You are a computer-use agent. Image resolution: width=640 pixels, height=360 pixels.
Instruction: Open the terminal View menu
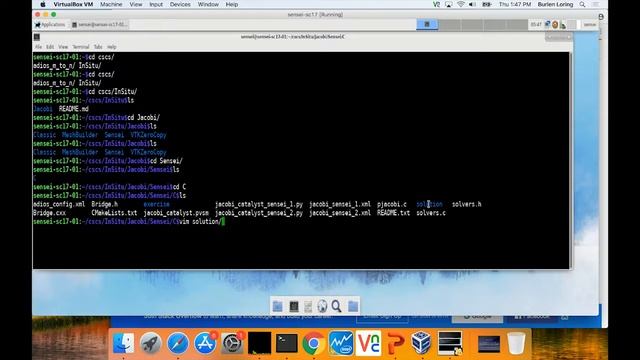coord(63,47)
